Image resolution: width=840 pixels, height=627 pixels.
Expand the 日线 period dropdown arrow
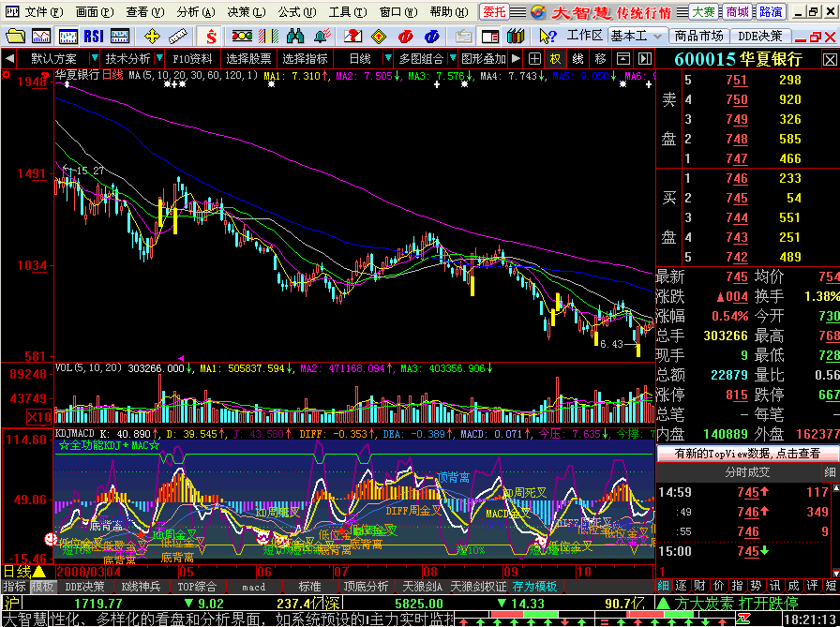(388, 58)
